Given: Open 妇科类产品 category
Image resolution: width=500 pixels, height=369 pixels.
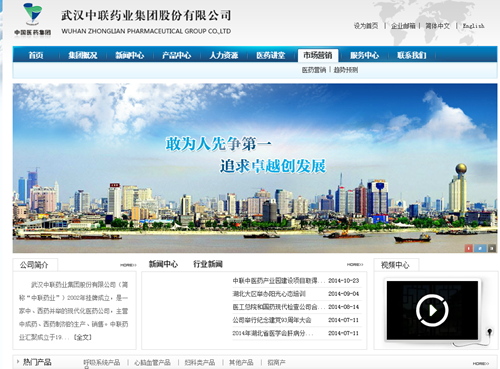Looking at the screenshot, I should point(200,362).
